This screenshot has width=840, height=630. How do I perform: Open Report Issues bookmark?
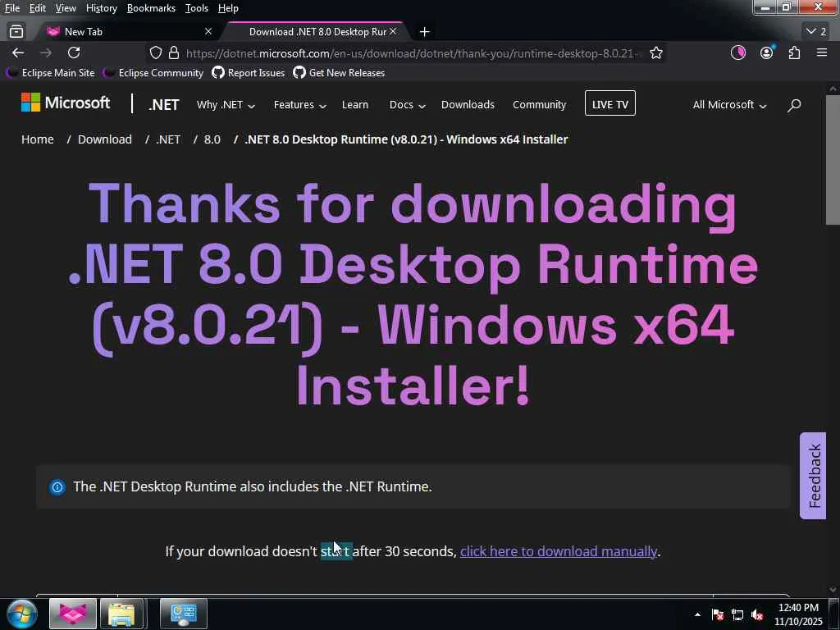pyautogui.click(x=248, y=73)
